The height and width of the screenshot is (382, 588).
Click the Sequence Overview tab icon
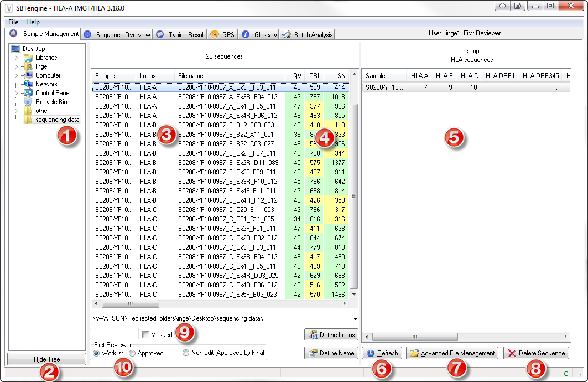(87, 34)
